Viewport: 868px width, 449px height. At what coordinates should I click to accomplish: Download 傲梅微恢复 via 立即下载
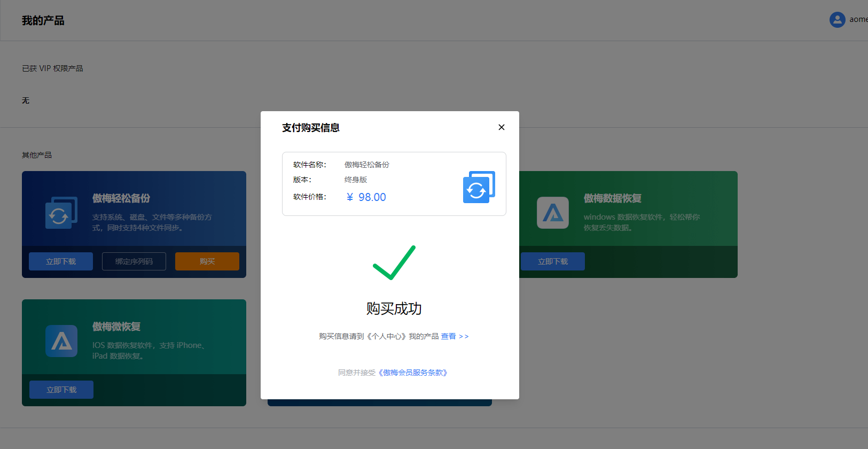tap(61, 390)
